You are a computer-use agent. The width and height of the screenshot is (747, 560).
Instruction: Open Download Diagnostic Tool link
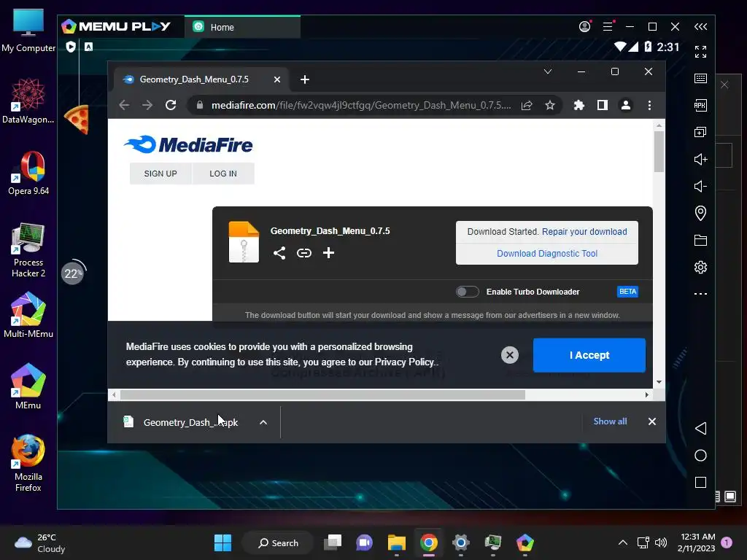click(x=547, y=254)
